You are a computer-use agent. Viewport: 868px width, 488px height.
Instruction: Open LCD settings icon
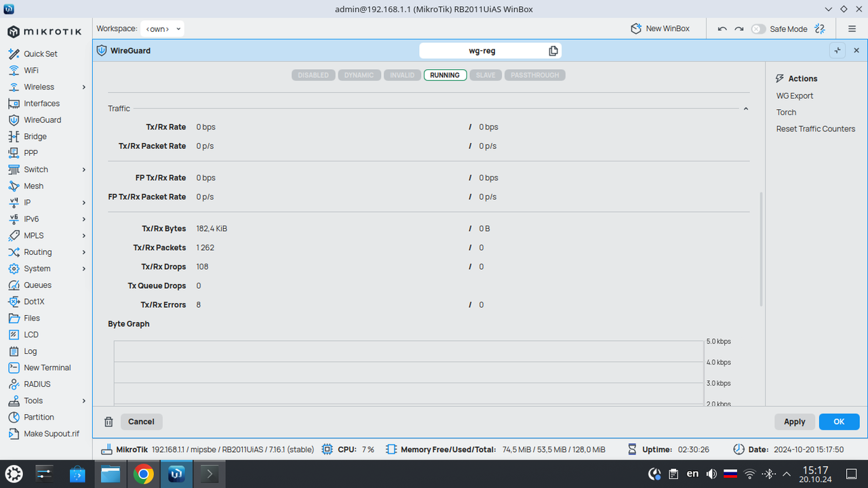[14, 335]
